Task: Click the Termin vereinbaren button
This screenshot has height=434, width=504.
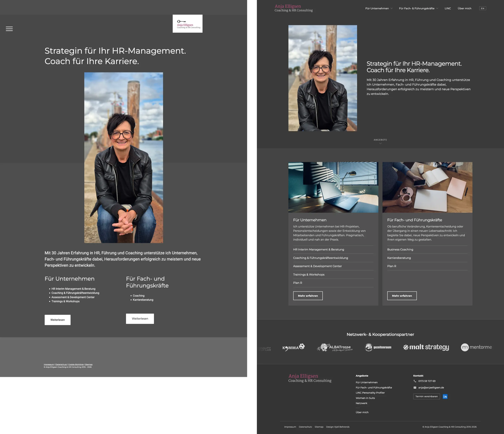Action: [427, 397]
